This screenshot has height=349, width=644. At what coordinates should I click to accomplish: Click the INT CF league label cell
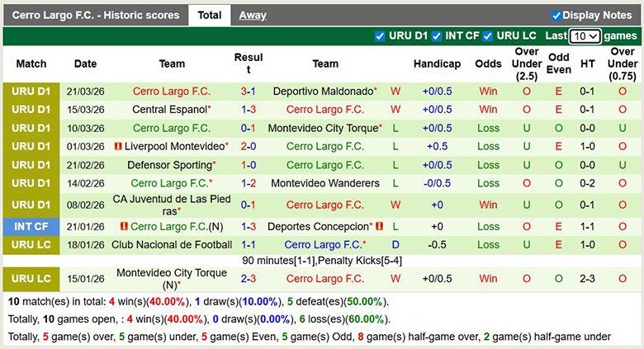coord(31,226)
